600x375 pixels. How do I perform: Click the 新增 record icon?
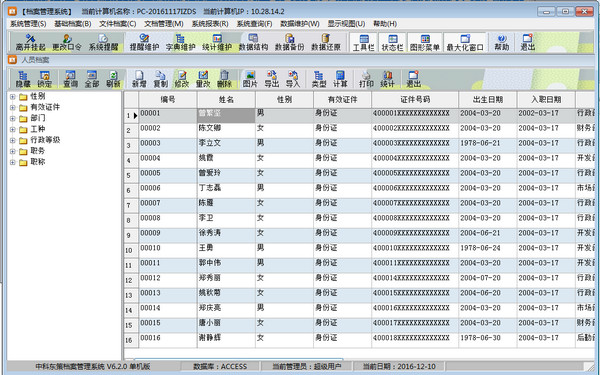[139, 79]
